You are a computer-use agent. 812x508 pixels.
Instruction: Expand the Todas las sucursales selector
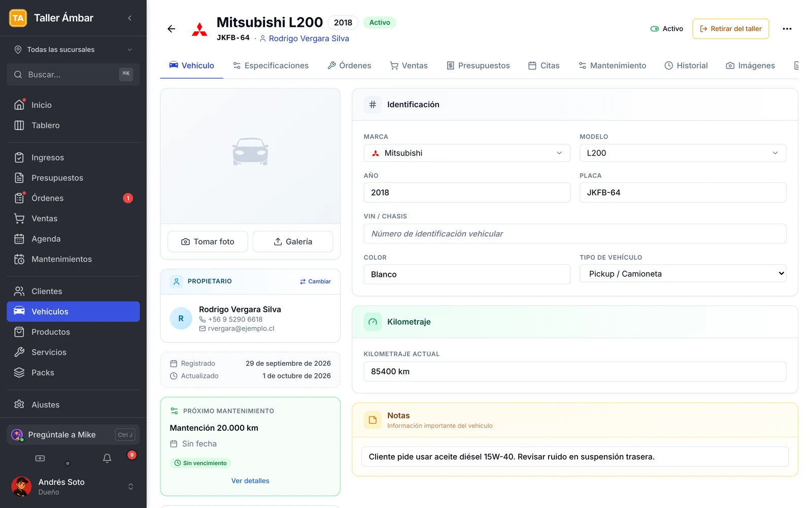[73, 50]
